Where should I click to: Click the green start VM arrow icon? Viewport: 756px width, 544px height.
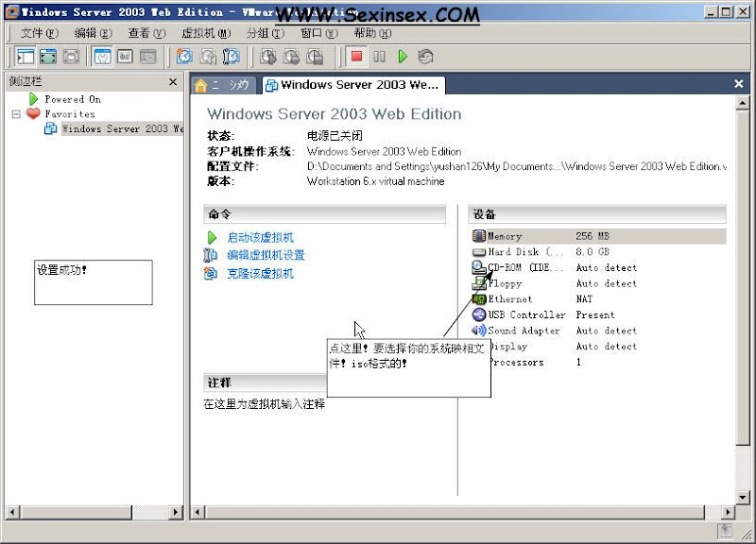point(211,238)
